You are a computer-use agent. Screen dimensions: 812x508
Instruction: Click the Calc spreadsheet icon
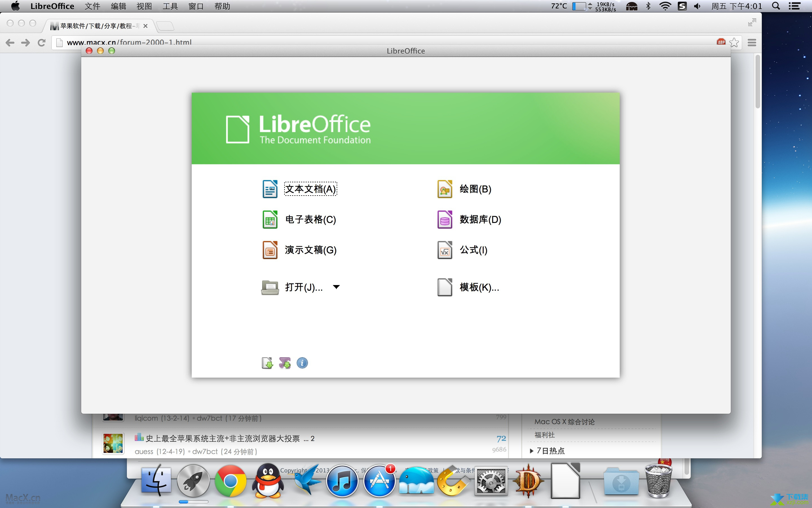click(x=270, y=219)
